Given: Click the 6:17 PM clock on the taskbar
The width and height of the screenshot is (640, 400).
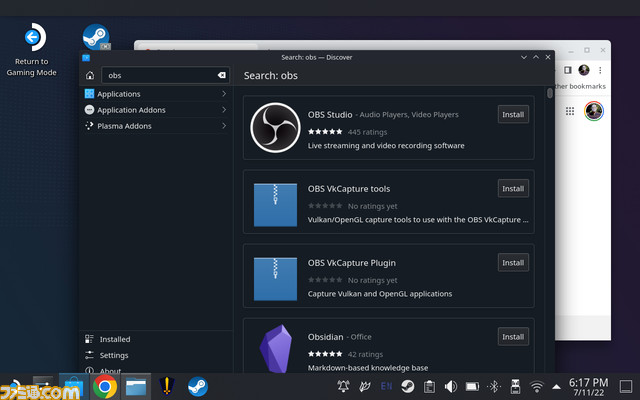Looking at the screenshot, I should [588, 382].
